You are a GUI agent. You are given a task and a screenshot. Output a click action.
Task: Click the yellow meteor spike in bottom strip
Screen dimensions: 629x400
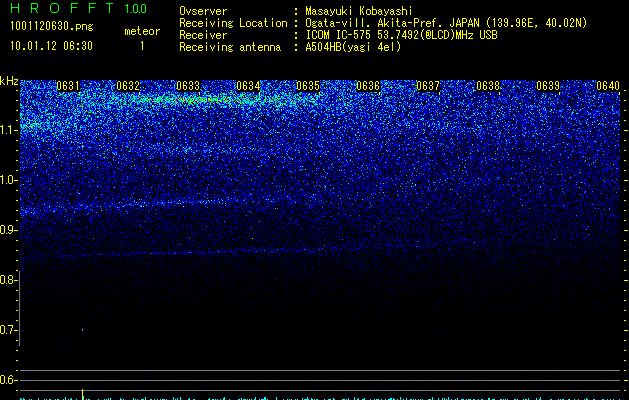pos(83,394)
